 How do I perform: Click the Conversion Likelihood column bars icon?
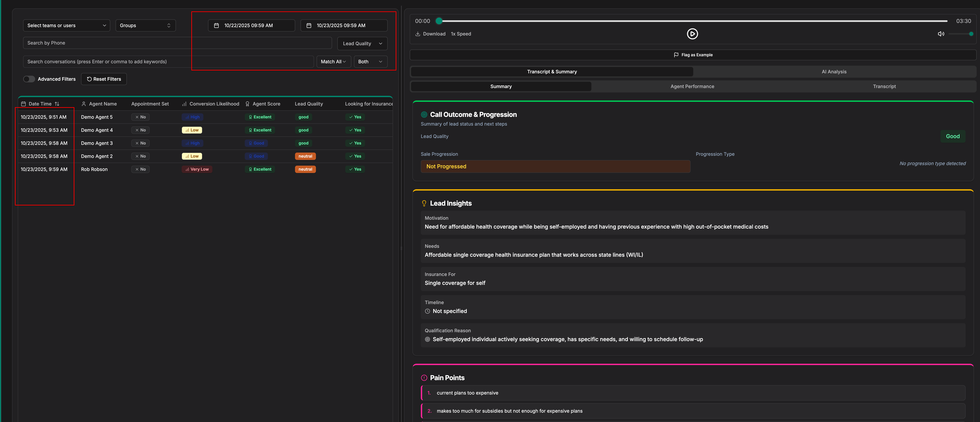tap(184, 104)
